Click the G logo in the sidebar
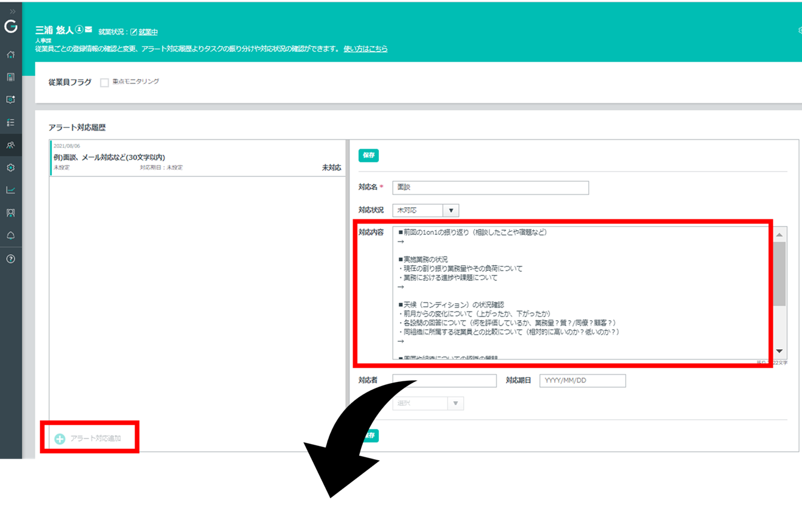 click(x=11, y=27)
